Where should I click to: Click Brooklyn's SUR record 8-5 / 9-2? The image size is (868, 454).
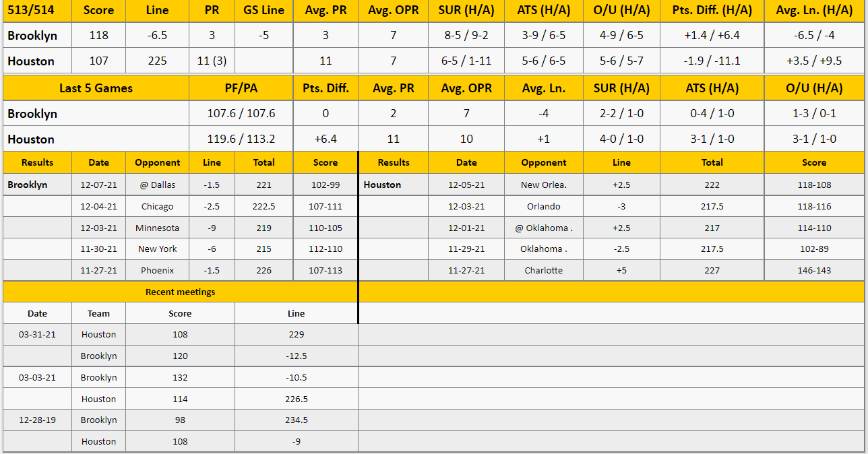pyautogui.click(x=466, y=35)
